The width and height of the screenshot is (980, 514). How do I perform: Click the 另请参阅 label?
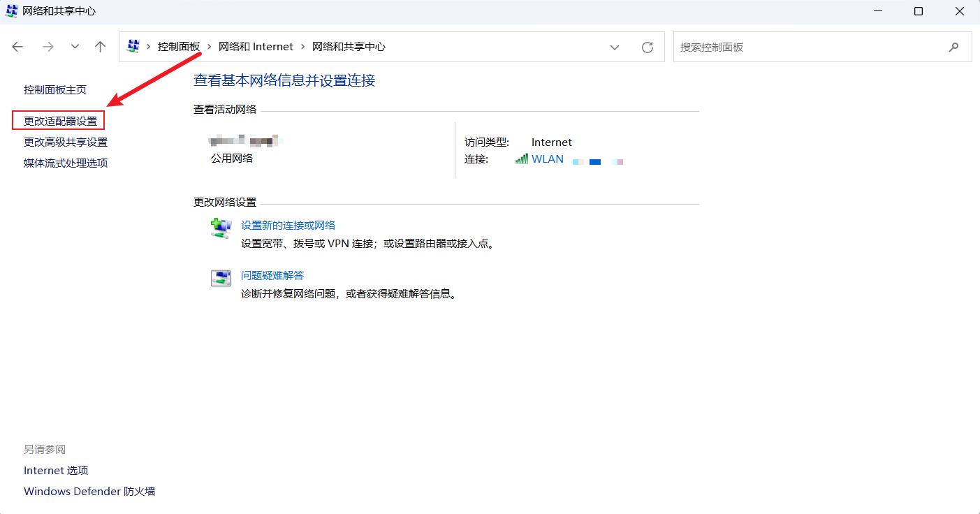point(44,449)
